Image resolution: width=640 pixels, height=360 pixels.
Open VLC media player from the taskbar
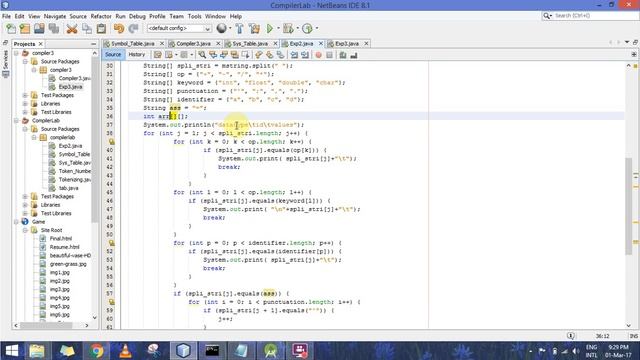(x=125, y=351)
